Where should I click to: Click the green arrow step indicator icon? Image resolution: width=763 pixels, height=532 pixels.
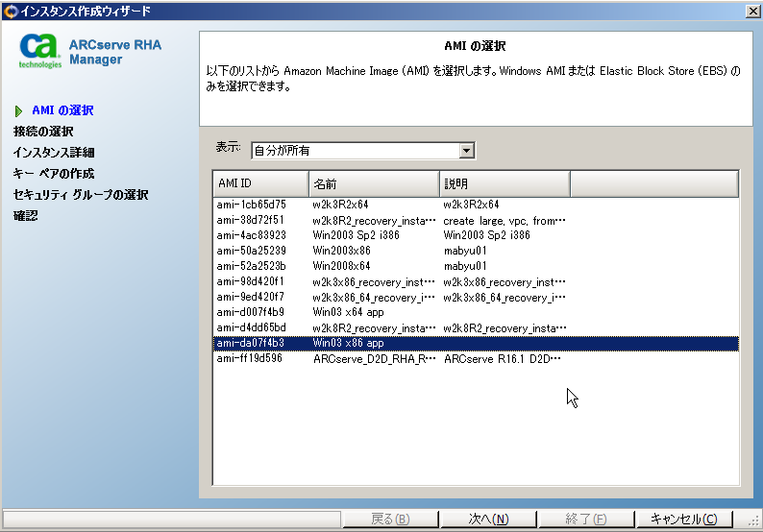click(18, 111)
